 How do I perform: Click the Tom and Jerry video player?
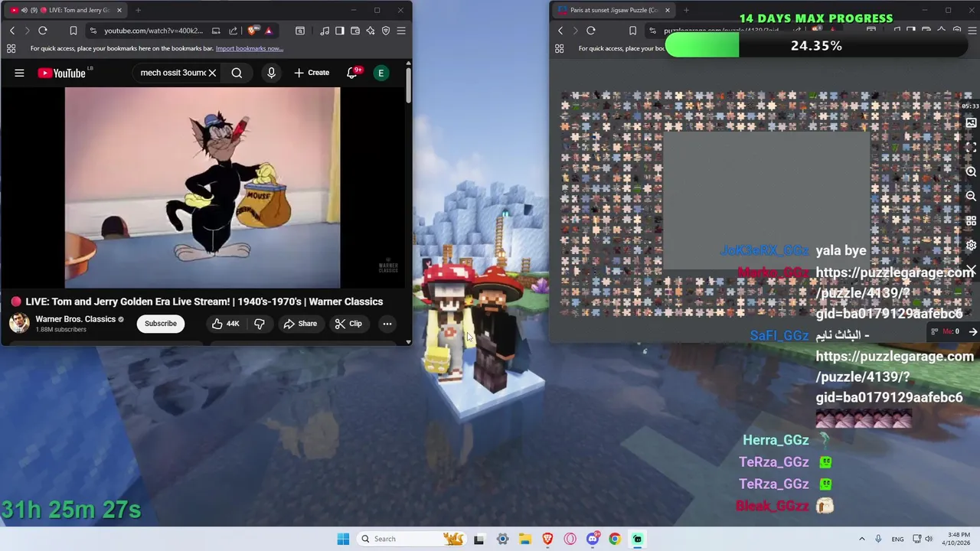[x=202, y=187]
